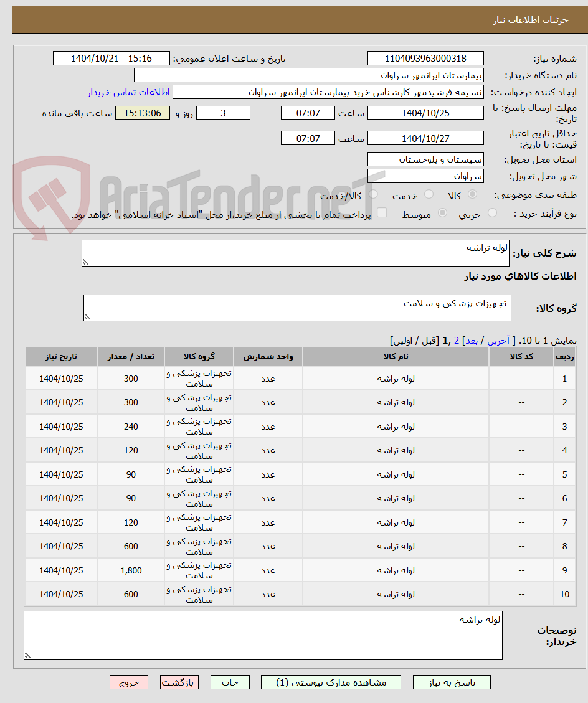Click the price validity date 1404/10/27 field
This screenshot has height=703, width=588.
[x=425, y=138]
